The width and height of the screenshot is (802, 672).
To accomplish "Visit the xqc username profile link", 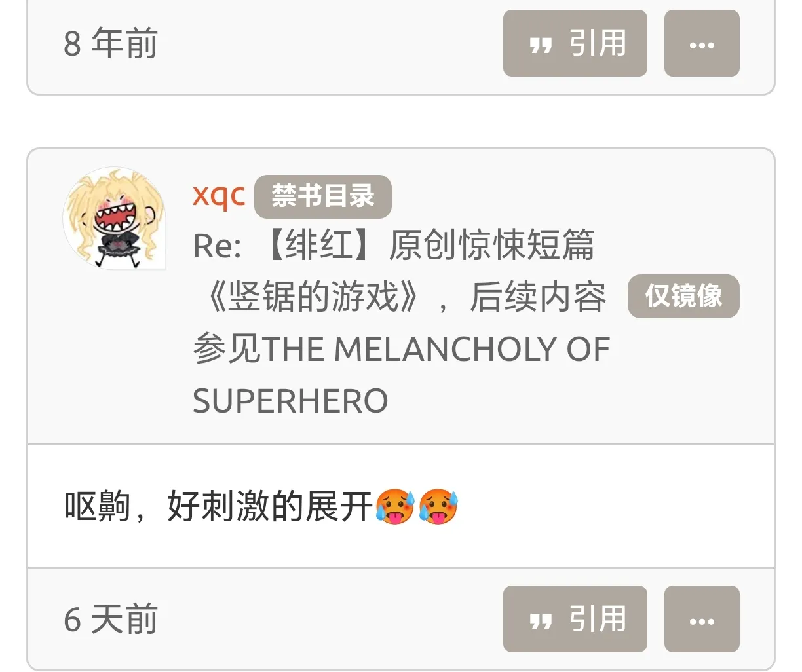I will click(219, 195).
